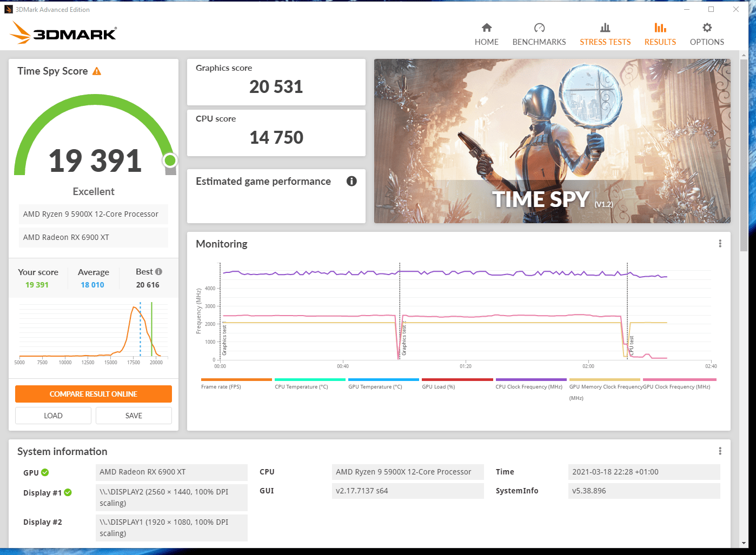Viewport: 756px width, 555px height.
Task: Click the second Graphics test marker line
Action: [400, 311]
